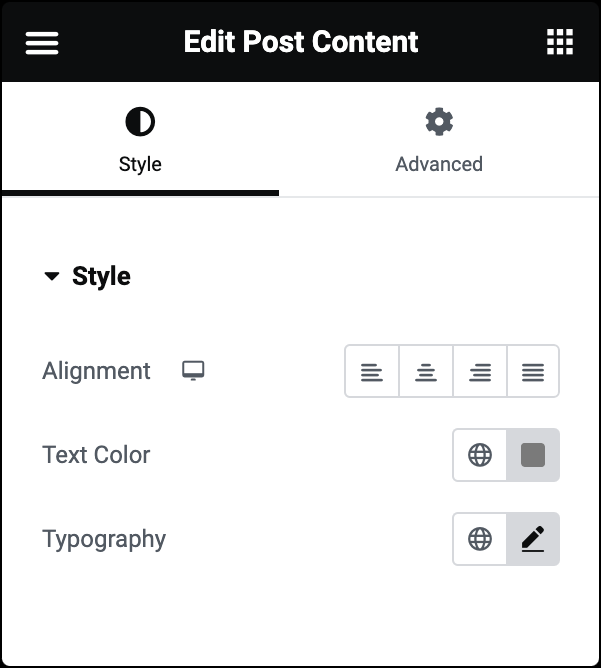Click the half-circle Style tab icon
The width and height of the screenshot is (601, 668).
click(140, 122)
